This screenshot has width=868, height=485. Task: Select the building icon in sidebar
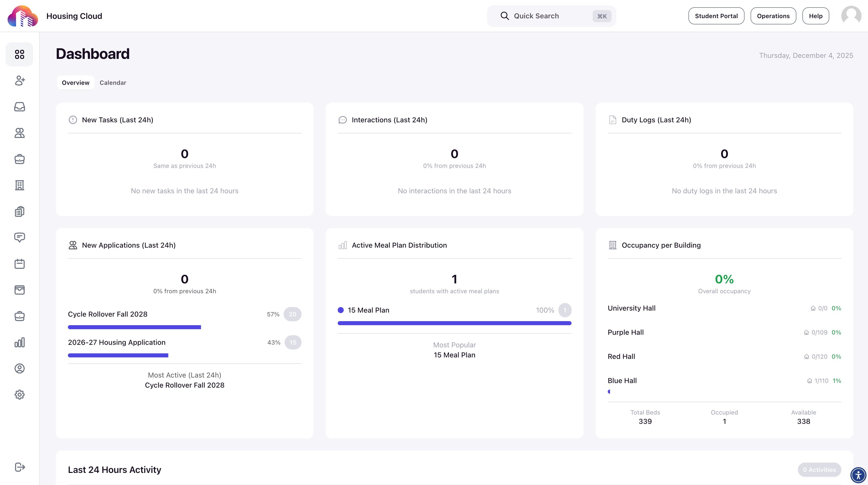(20, 185)
